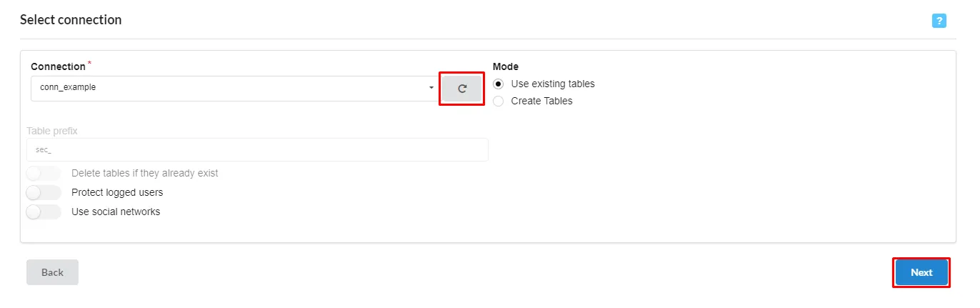Open the conn_example connection combo box

click(x=229, y=88)
